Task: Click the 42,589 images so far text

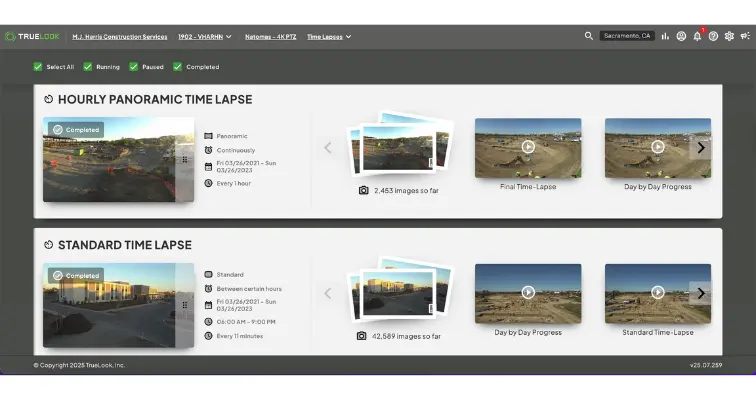Action: click(x=406, y=336)
